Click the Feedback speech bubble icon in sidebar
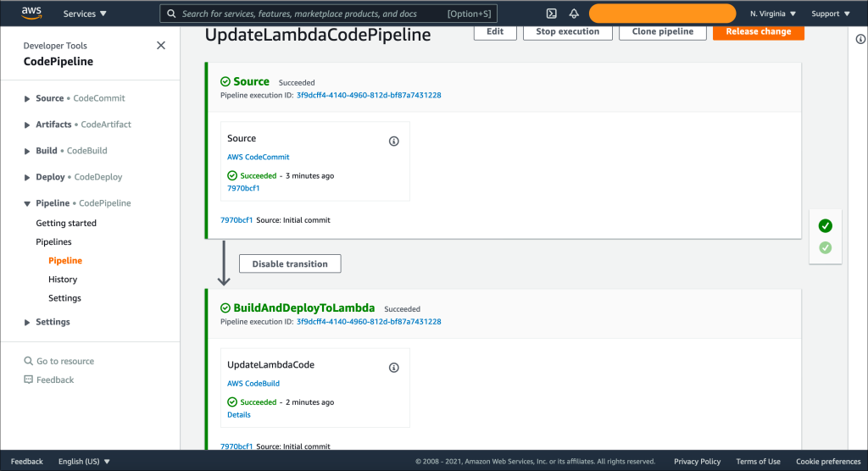Image resolution: width=868 pixels, height=471 pixels. point(28,380)
